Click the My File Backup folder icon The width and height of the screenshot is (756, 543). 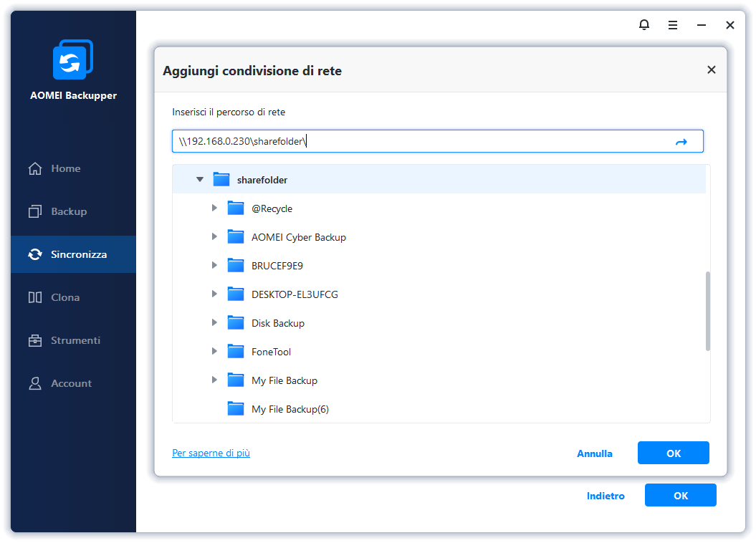(x=236, y=380)
